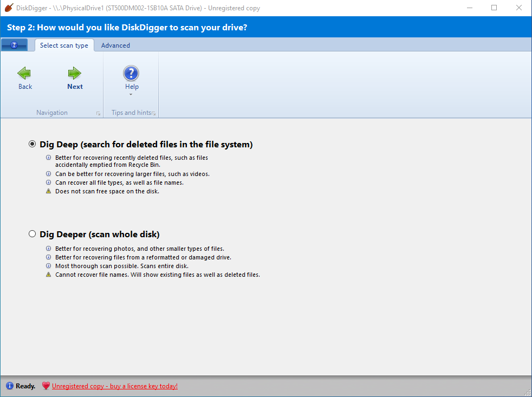Click text Can recover all file types
Viewport: 532px width, 397px height.
click(x=119, y=183)
